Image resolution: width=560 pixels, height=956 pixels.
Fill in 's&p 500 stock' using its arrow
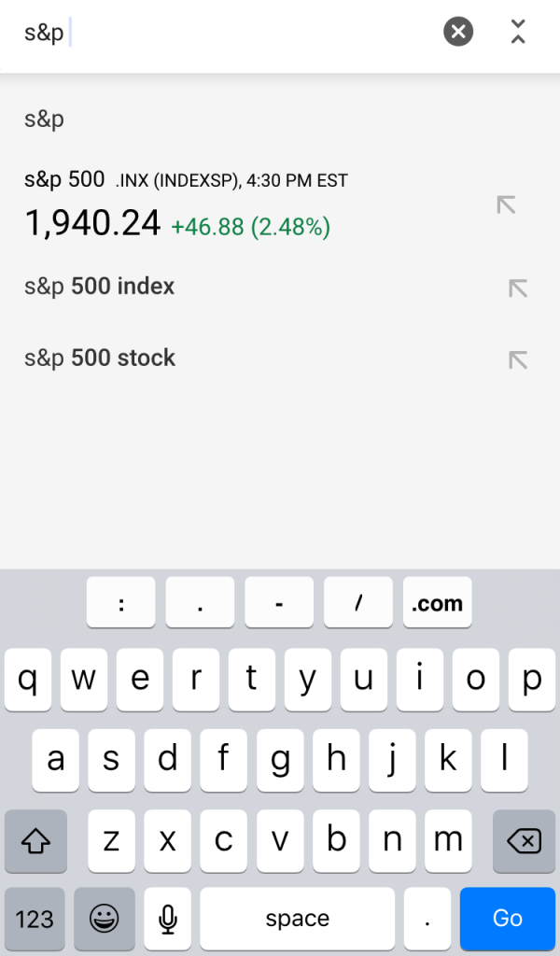tap(517, 359)
